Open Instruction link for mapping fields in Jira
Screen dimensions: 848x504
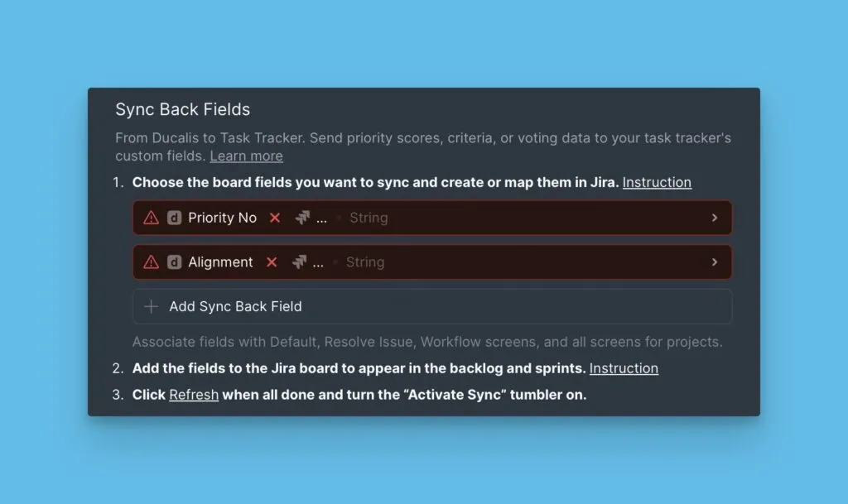(657, 182)
